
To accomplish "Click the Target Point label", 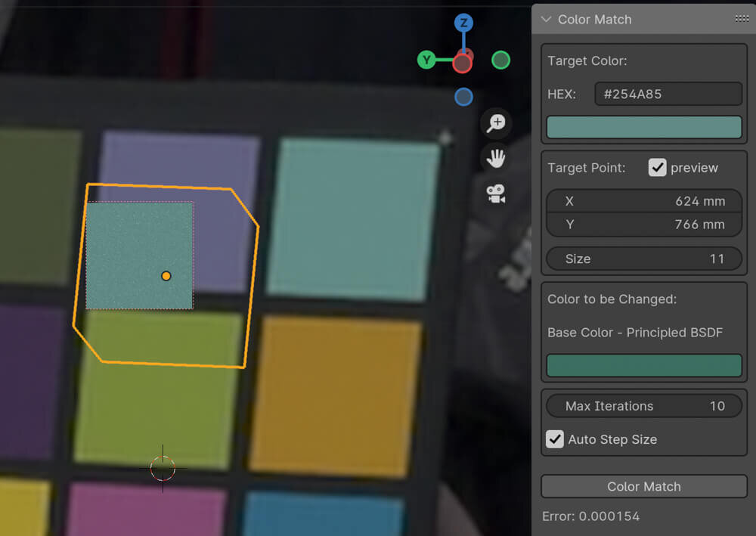I will tap(587, 168).
